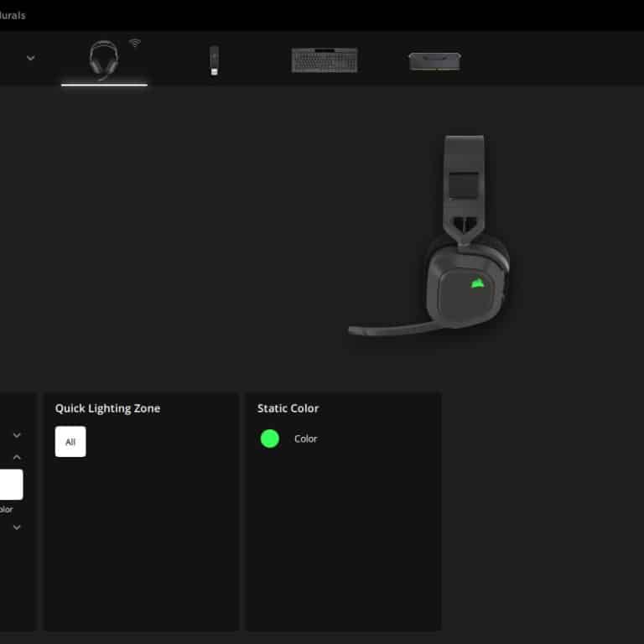Click the Murals tab text in title bar
This screenshot has width=644, height=644.
point(13,15)
